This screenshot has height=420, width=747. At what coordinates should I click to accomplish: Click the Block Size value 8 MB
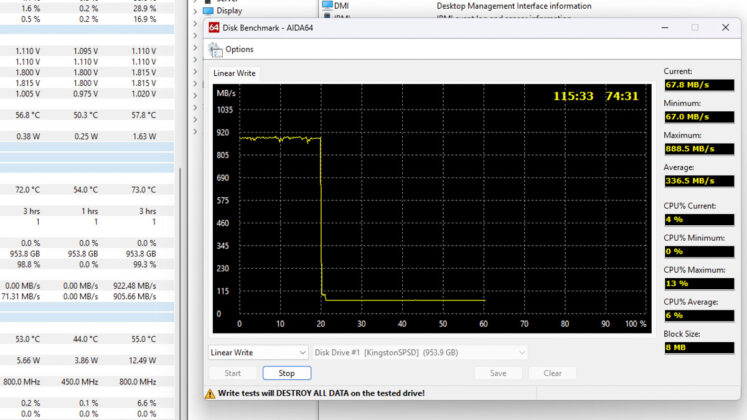coord(699,348)
